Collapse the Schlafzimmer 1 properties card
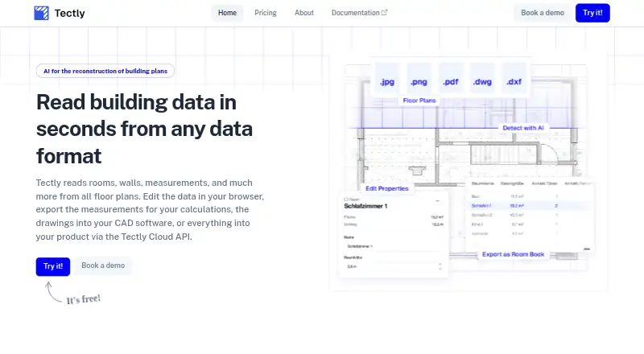 pyautogui.click(x=437, y=201)
